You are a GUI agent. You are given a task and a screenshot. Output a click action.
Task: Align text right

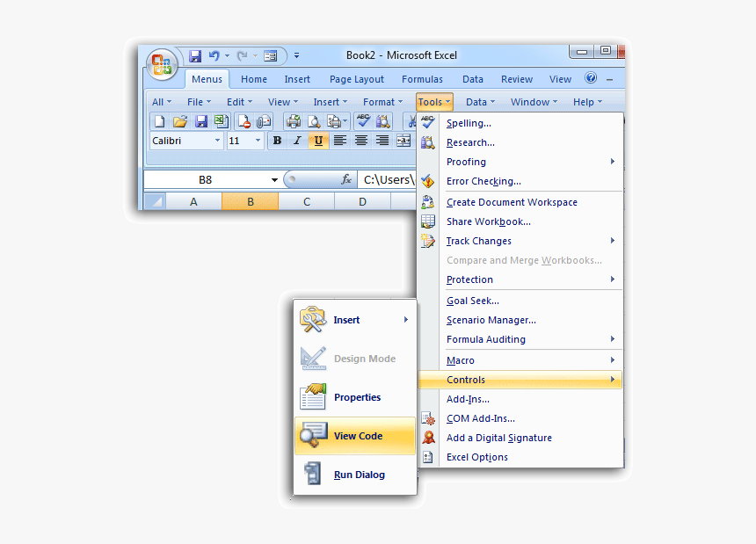(382, 141)
